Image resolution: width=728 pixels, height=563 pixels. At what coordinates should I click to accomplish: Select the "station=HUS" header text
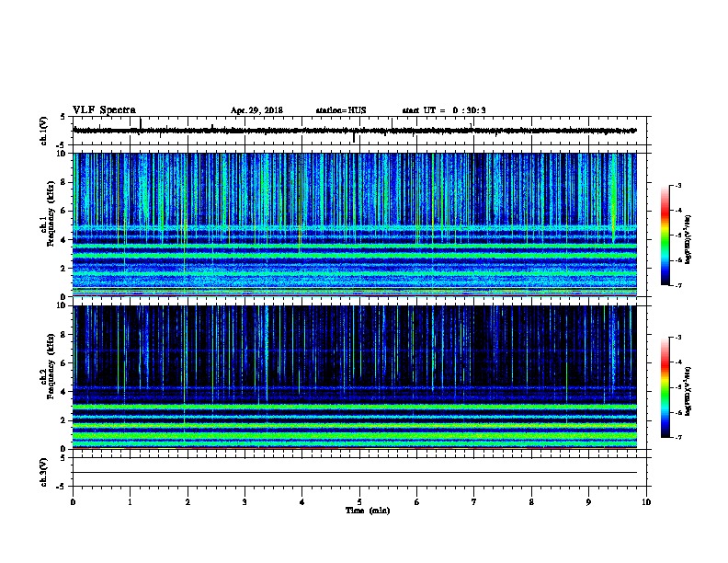pos(341,110)
